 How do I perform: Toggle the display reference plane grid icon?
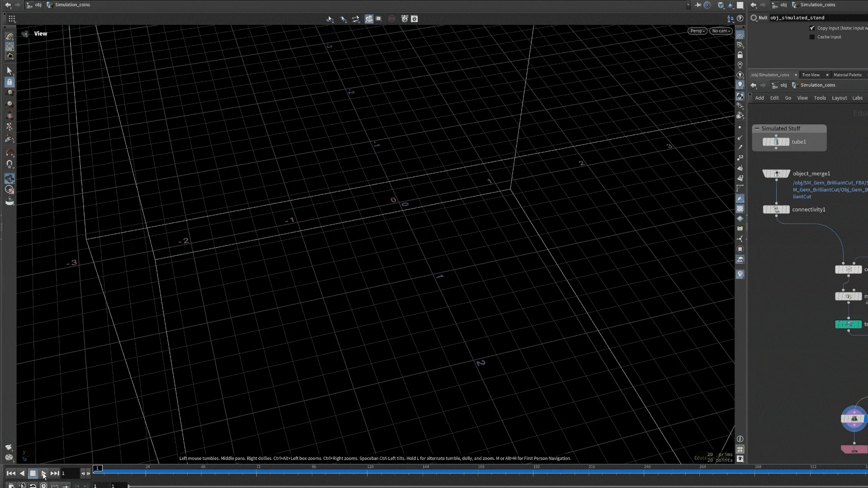click(740, 35)
